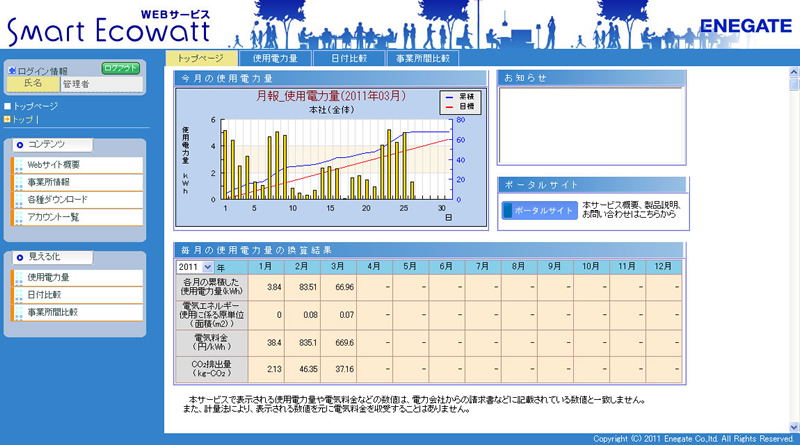
Task: Click the 見える化 section header
Action: (53, 257)
